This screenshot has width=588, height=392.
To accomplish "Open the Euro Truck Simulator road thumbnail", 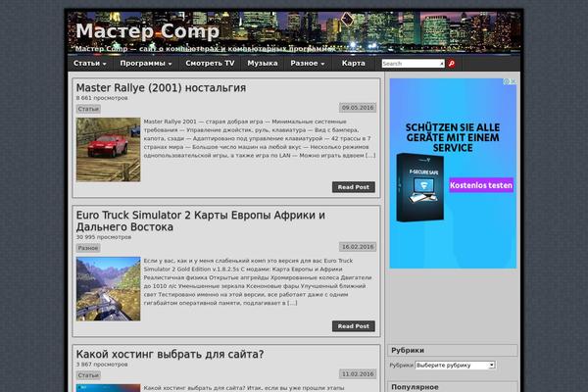I will coord(109,289).
